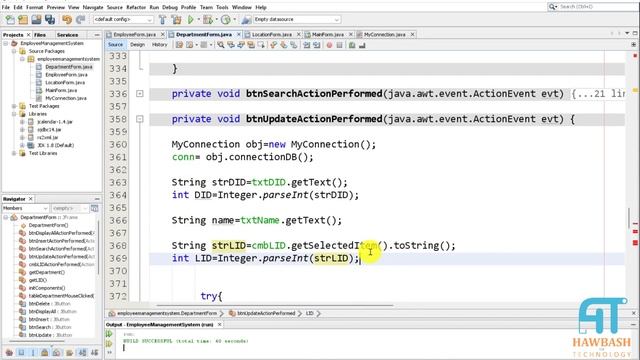This screenshot has width=640, height=360.
Task: Toggle Sort by Name in navigator
Action: [x=82, y=352]
